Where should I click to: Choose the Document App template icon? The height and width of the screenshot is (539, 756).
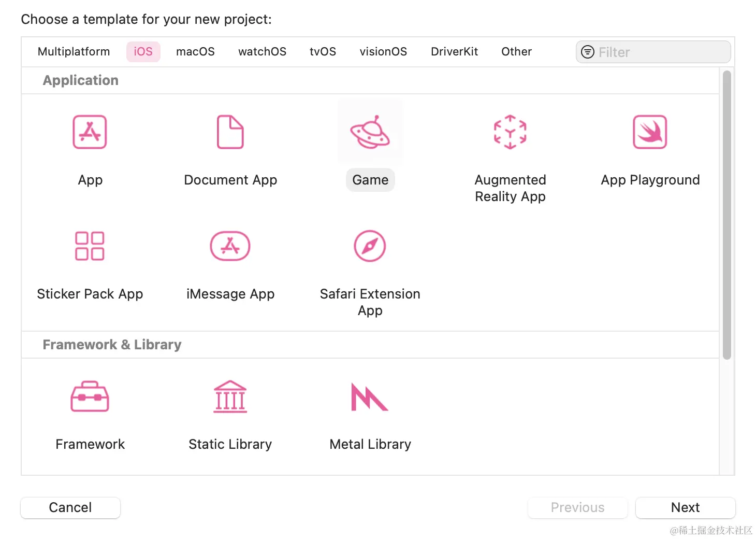pyautogui.click(x=230, y=132)
